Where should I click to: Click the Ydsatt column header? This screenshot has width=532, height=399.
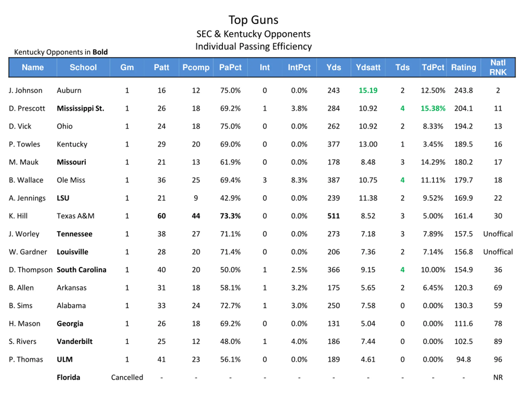coord(368,67)
